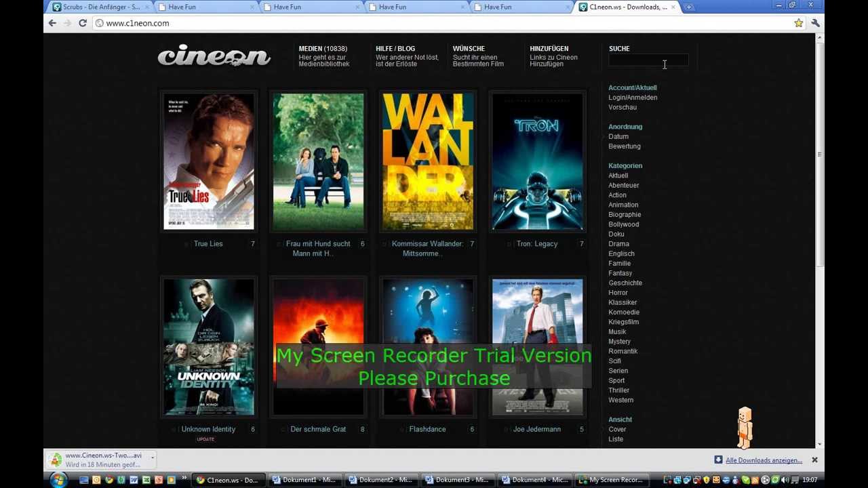The height and width of the screenshot is (488, 868).
Task: Switch to Cover view
Action: [617, 430]
